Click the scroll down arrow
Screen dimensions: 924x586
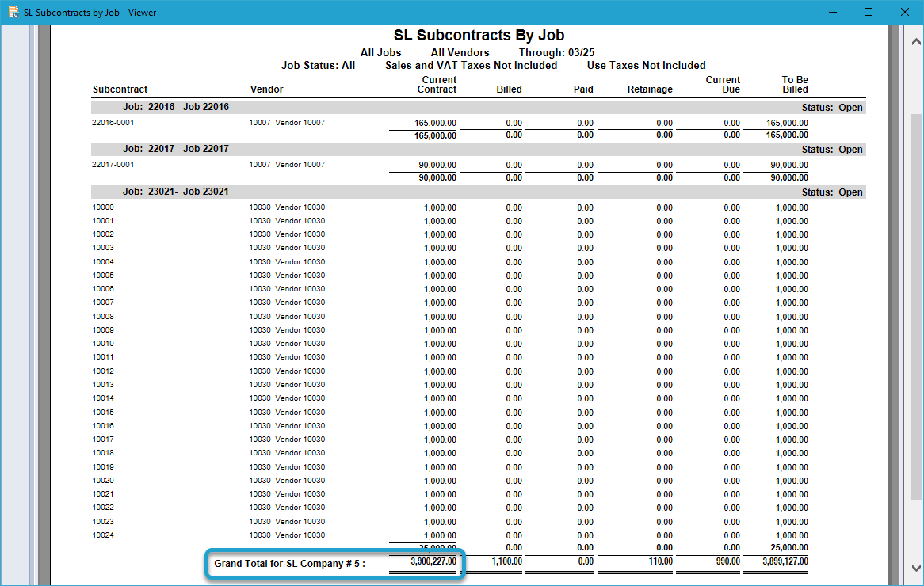coord(916,568)
